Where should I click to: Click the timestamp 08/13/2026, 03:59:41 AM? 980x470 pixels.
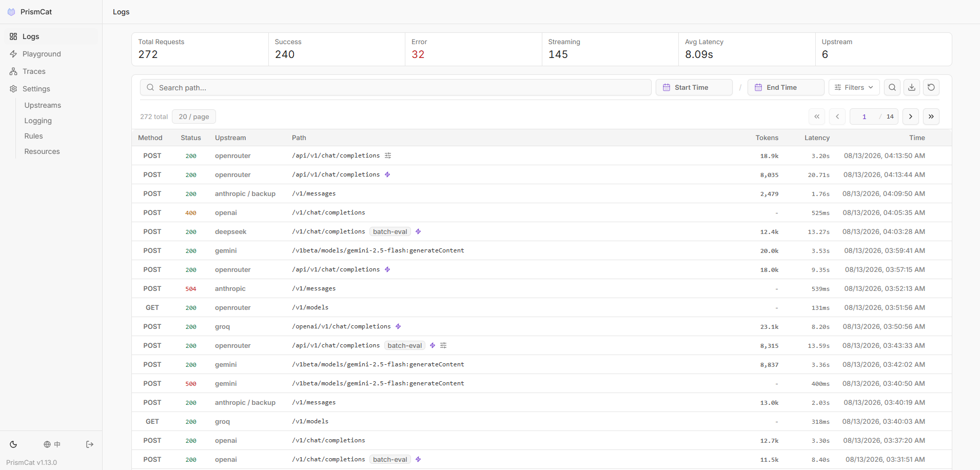(x=885, y=250)
